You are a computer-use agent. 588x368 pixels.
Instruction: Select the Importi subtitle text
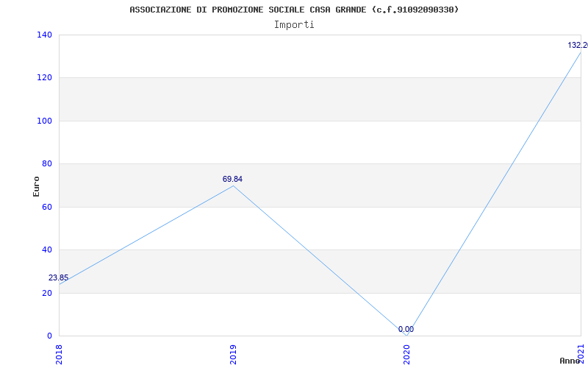294,25
